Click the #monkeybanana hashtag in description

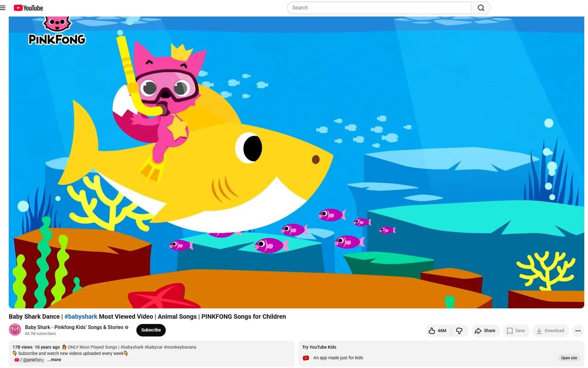tap(180, 347)
